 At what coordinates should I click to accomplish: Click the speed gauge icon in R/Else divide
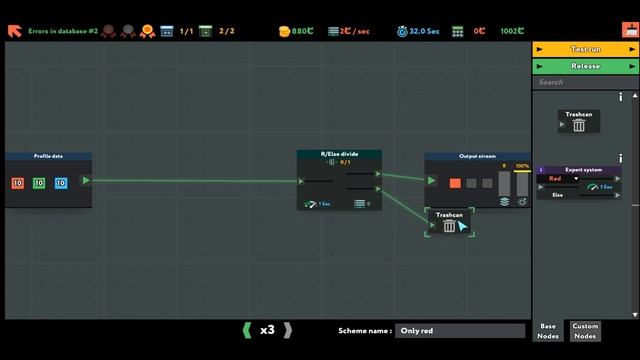[x=310, y=204]
